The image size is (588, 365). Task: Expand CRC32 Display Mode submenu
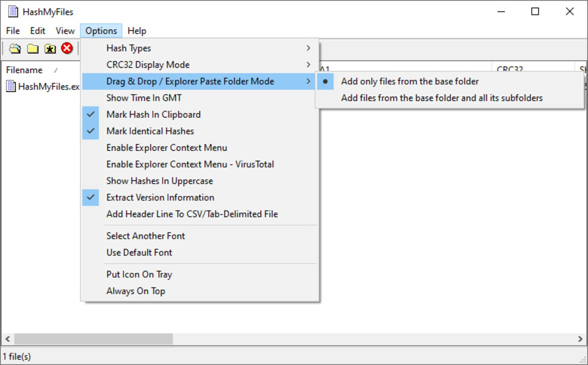tap(199, 65)
